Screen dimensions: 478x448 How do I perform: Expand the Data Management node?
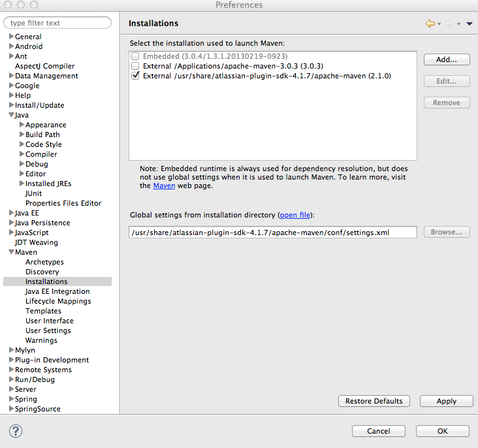pos(11,75)
